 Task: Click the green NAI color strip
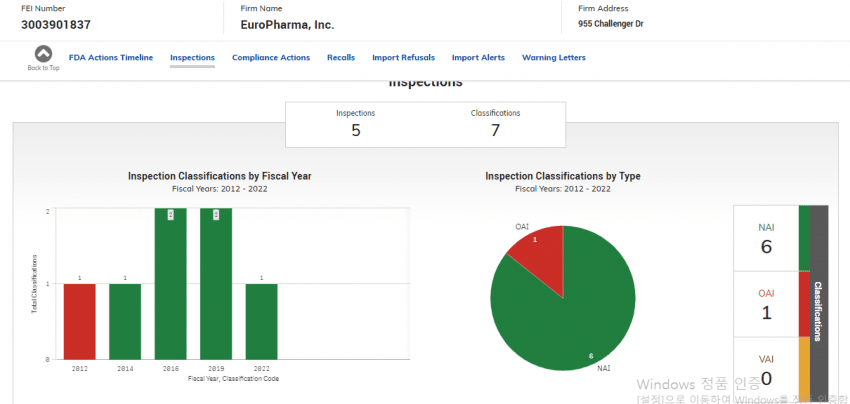(x=804, y=238)
